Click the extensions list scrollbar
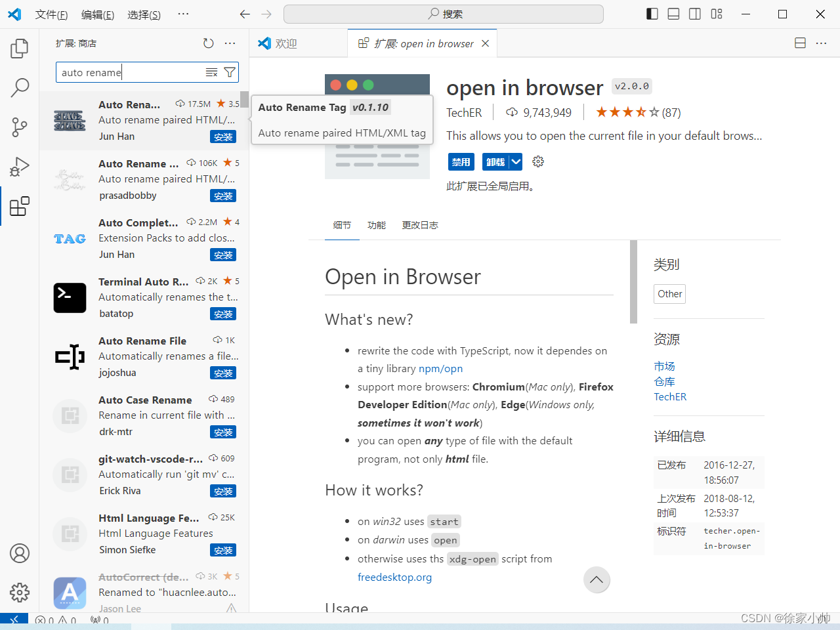The height and width of the screenshot is (630, 840). point(244,100)
